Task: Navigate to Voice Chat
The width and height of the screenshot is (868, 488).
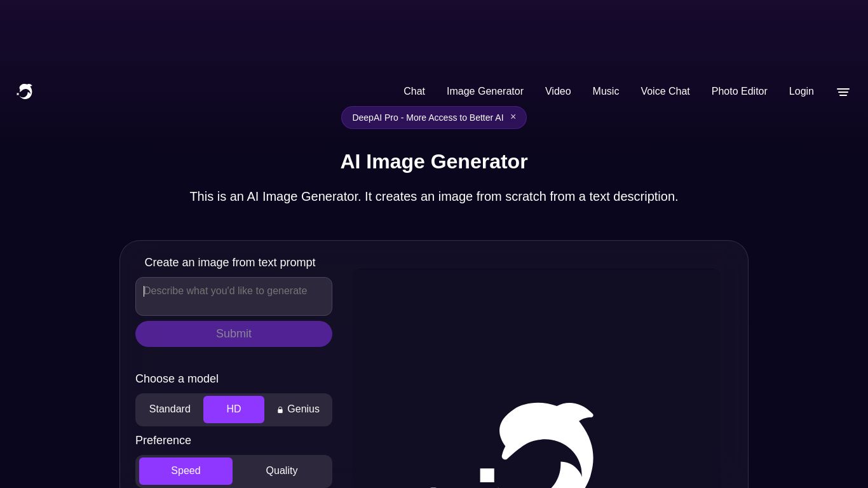Action: pos(665,91)
